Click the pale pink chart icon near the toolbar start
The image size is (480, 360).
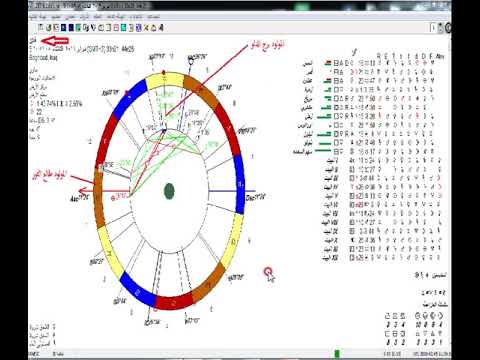click(x=56, y=28)
